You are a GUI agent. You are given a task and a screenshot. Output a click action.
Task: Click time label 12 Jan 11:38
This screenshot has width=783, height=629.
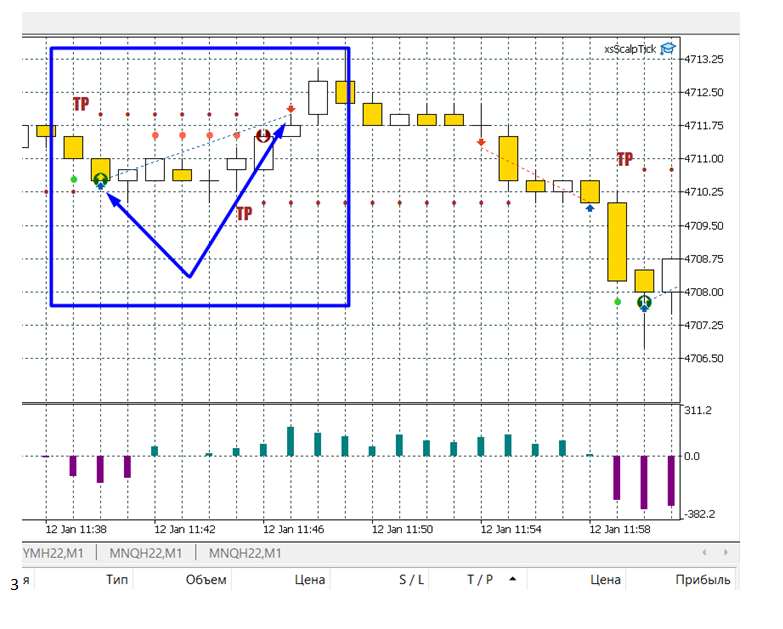(76, 530)
